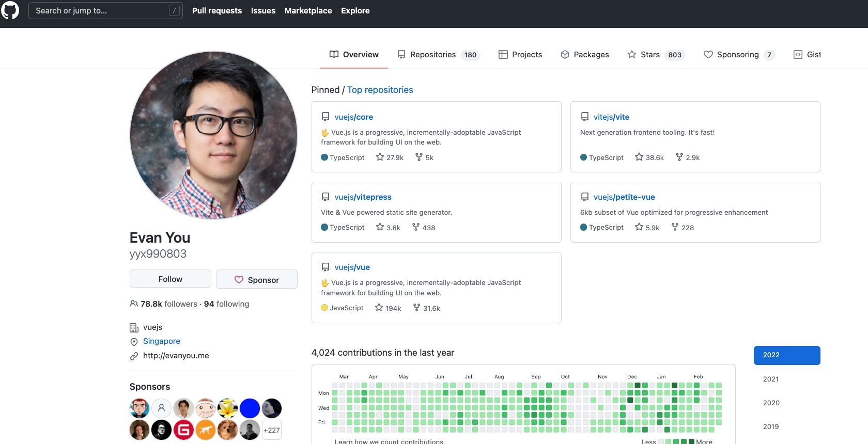
Task: Click the solid blue sponsor avatar
Action: pos(250,408)
